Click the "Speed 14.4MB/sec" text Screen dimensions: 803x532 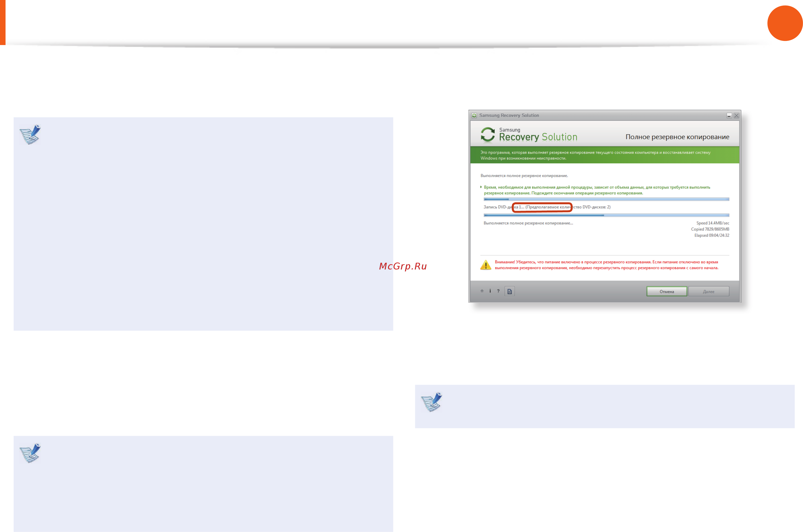[712, 223]
